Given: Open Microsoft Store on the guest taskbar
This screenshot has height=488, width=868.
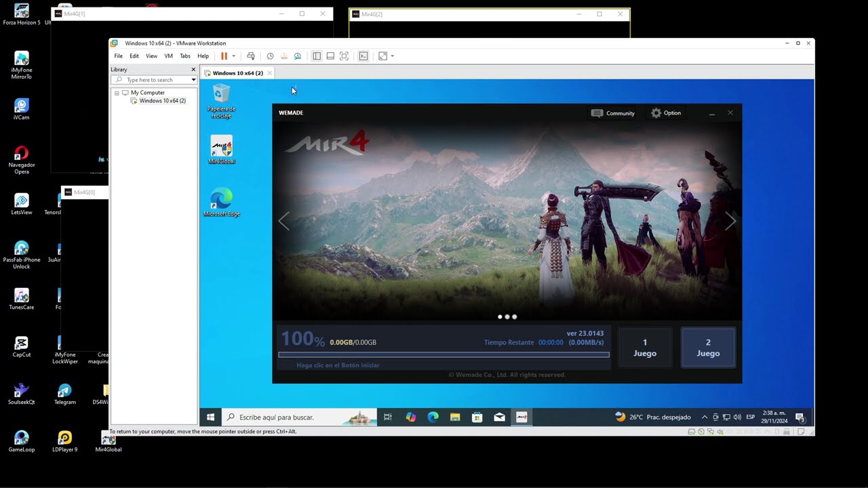Looking at the screenshot, I should [x=477, y=417].
